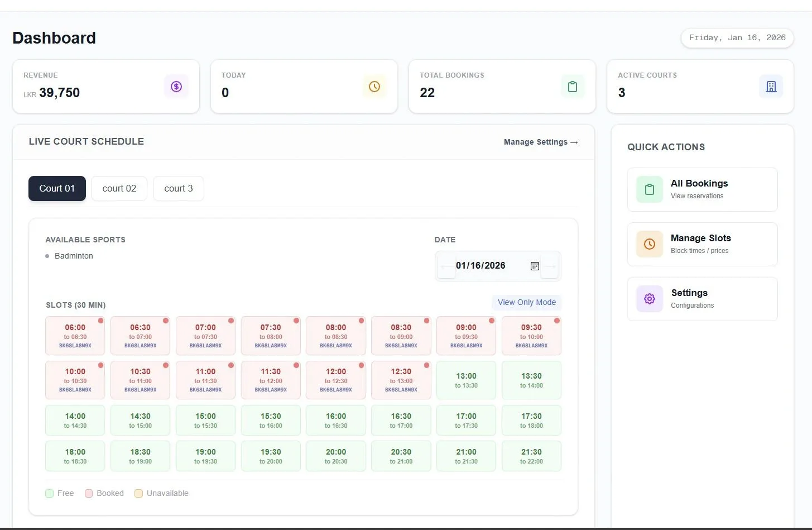Select the booked 06:00 slot
Screen dimensions: 812x530
[75, 336]
